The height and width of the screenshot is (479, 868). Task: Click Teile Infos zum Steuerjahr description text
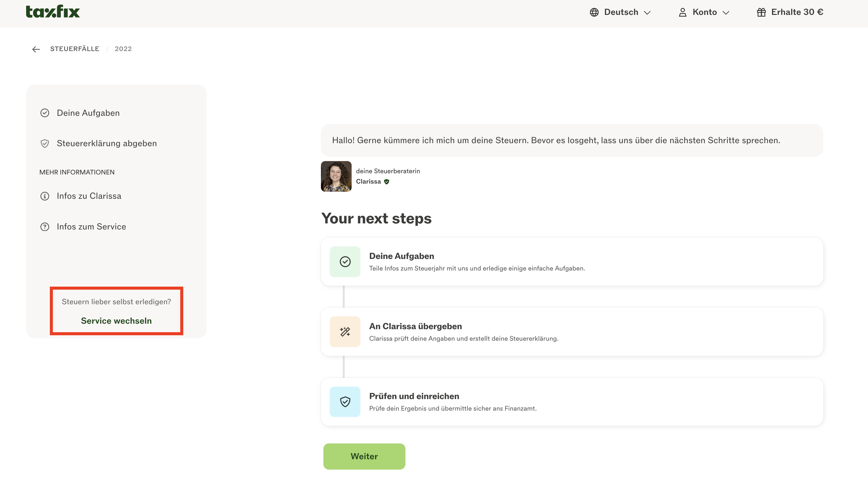coord(477,268)
